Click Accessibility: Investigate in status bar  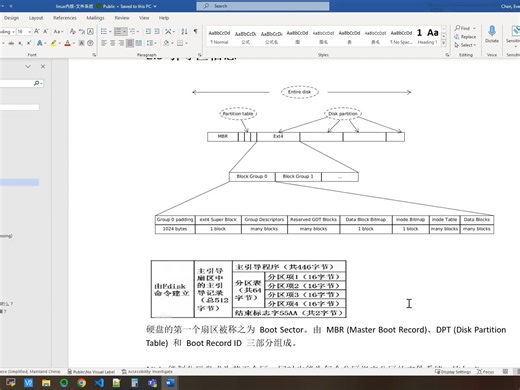[x=147, y=371]
